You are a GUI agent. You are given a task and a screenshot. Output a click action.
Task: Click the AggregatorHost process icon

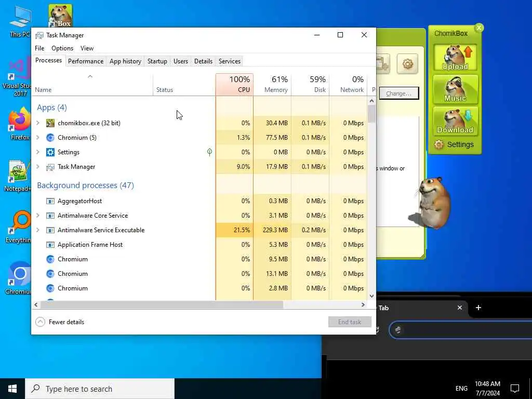[50, 201]
